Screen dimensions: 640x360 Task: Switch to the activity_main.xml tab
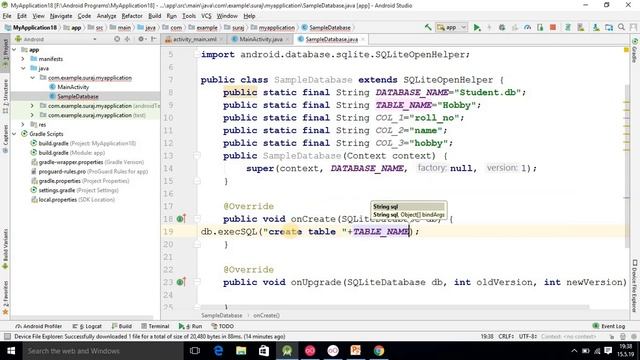(x=194, y=39)
